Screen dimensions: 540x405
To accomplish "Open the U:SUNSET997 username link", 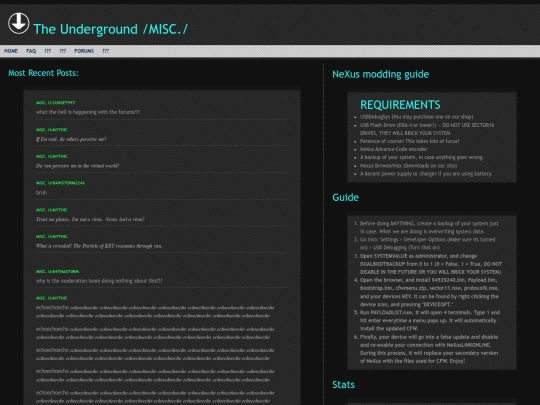I will [x=55, y=103].
